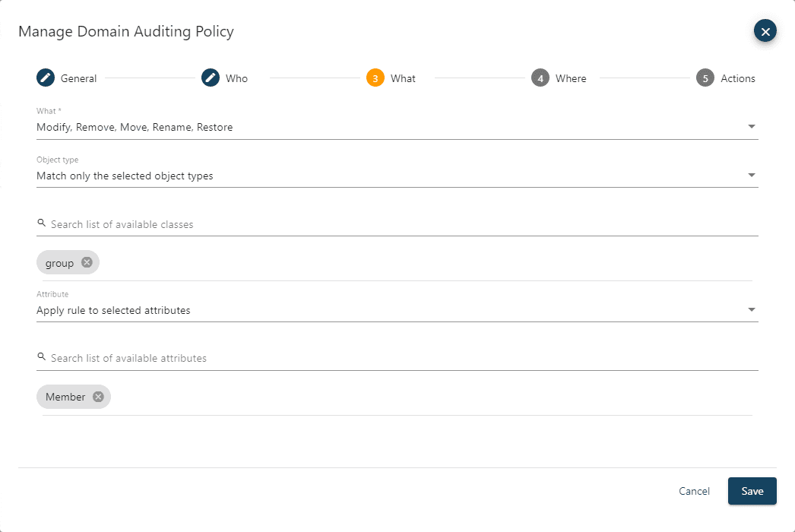
Task: Expand the What operations dropdown arrow
Action: tap(751, 127)
